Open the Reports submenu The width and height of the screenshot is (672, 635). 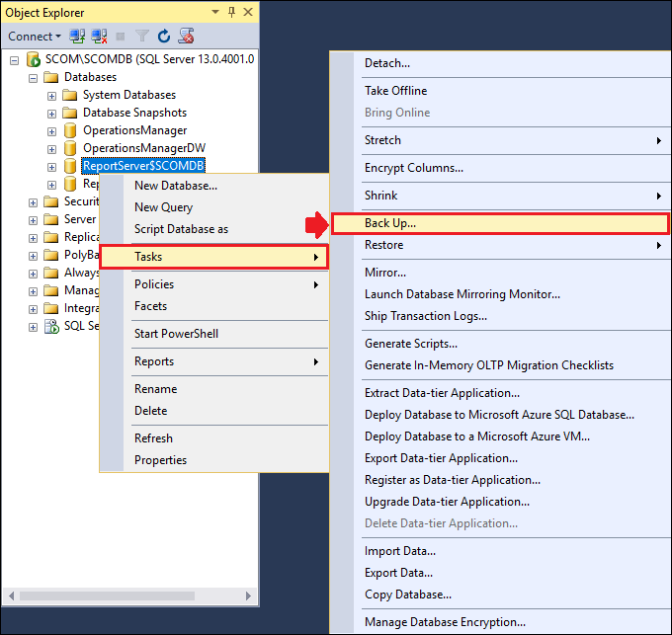tap(214, 361)
